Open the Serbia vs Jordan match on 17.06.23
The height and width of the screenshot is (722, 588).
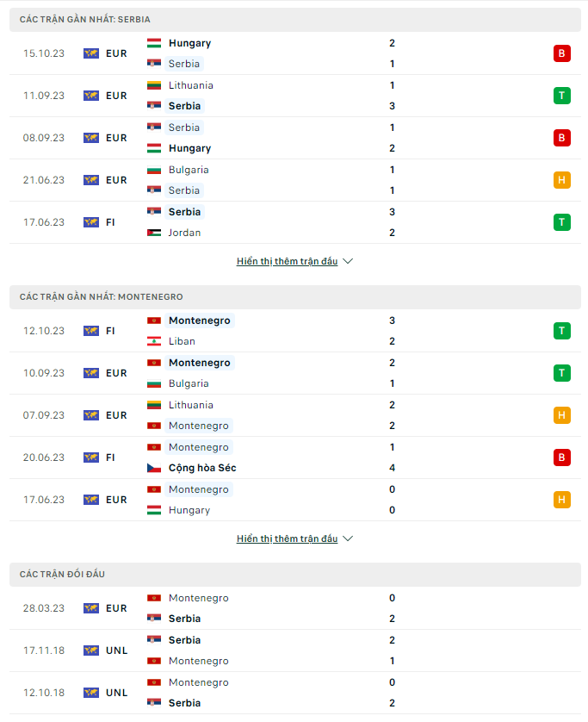[295, 222]
